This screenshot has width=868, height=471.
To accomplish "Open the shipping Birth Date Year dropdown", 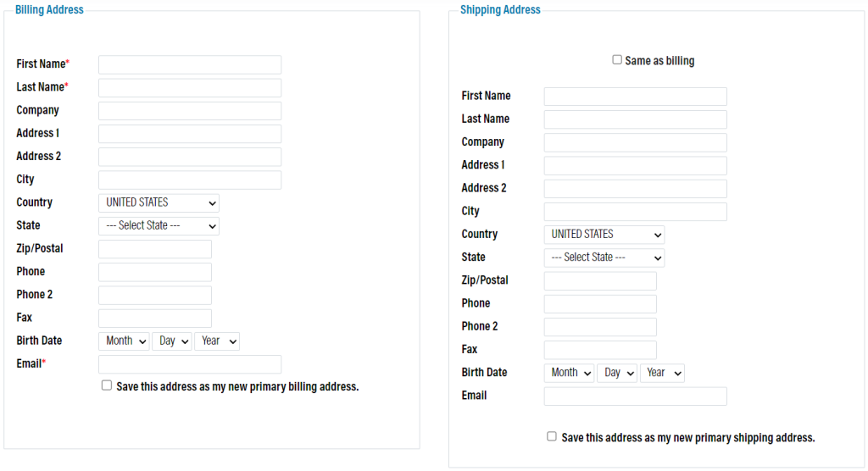I will (x=662, y=373).
